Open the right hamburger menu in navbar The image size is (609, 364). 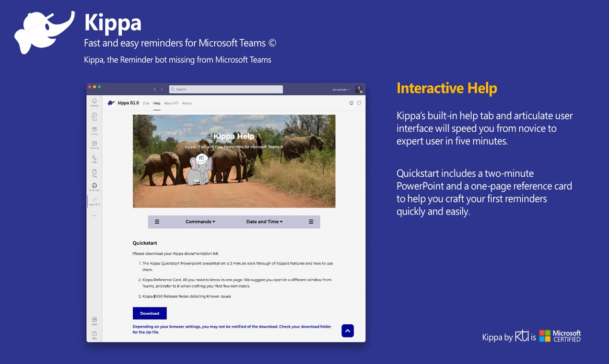tap(311, 222)
